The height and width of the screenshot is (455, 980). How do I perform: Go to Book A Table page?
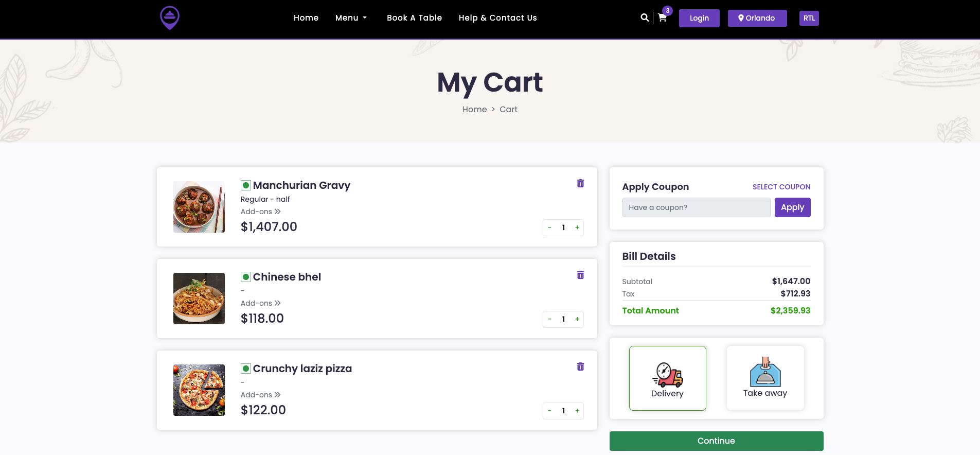click(414, 18)
